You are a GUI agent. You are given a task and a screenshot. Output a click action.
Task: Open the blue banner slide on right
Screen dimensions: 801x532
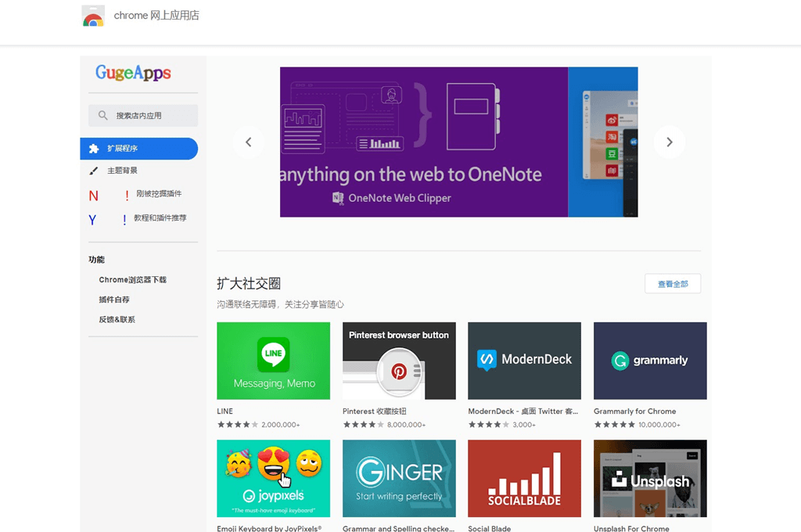(x=603, y=142)
